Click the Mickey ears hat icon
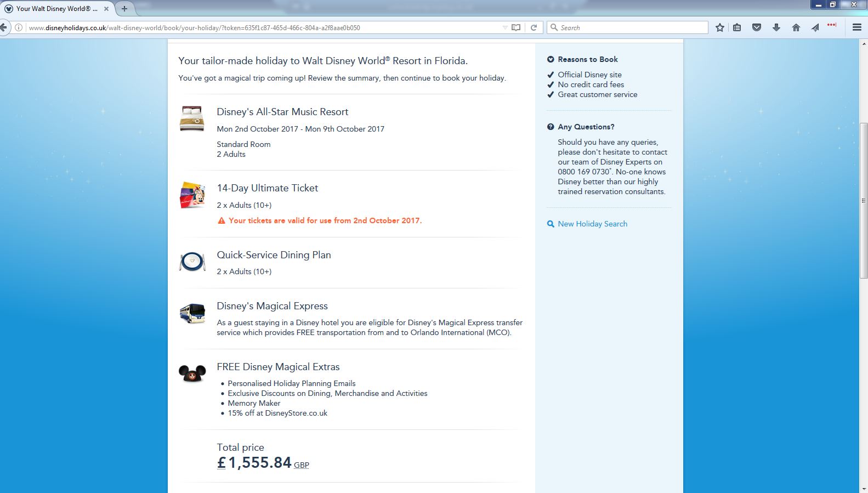The image size is (868, 493). 192,373
